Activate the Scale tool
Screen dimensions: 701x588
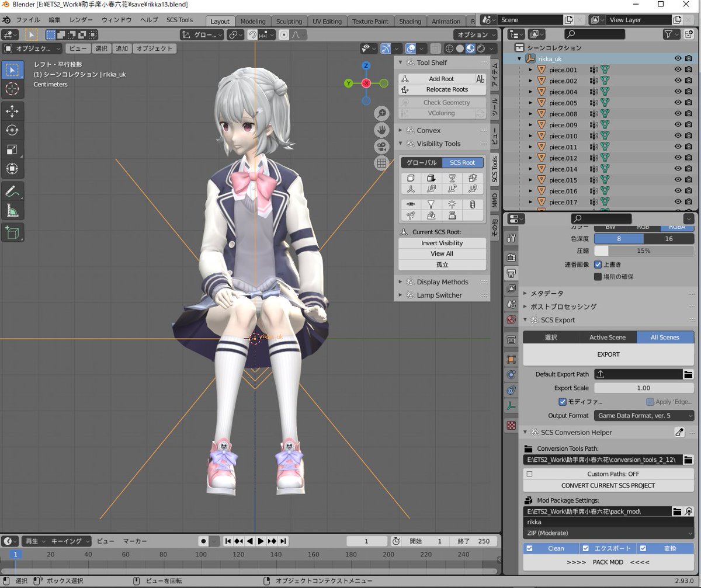[12, 149]
